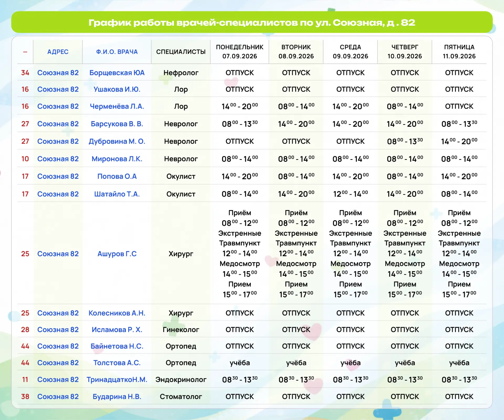
Task: Click Шатайло Wednesday hours 12-14
Action: click(350, 194)
